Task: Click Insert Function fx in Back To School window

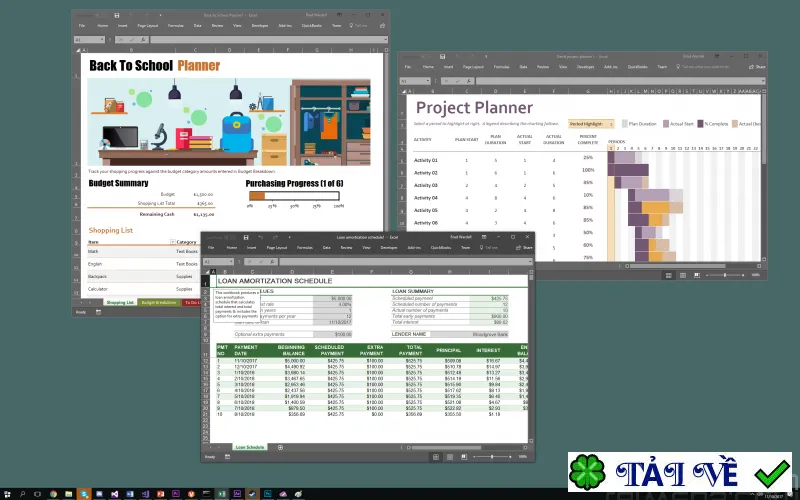Action: [x=143, y=40]
